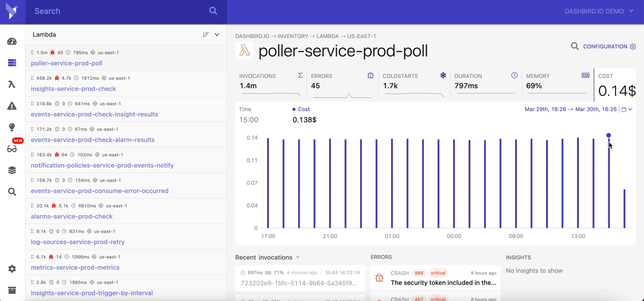This screenshot has width=644, height=301.
Task: Open events-service-prod-check-insight-results function
Action: [x=94, y=114]
